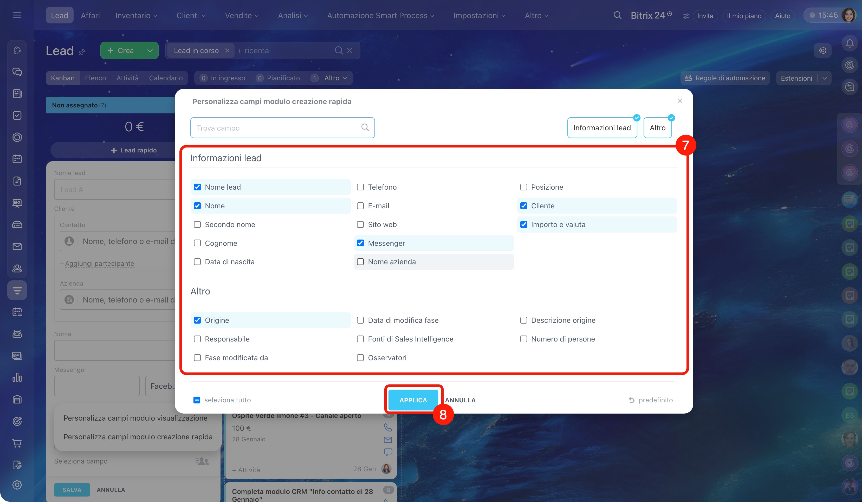Switch to the Elenco view tab

point(95,78)
